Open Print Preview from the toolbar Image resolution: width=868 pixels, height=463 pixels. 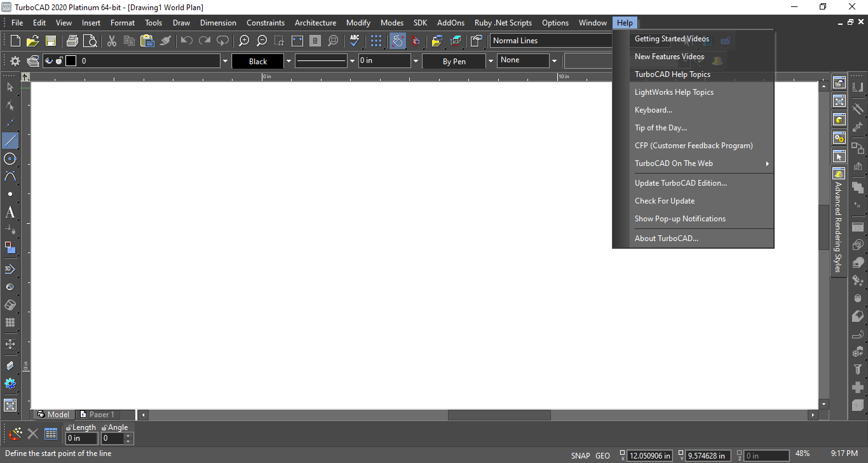(x=90, y=41)
